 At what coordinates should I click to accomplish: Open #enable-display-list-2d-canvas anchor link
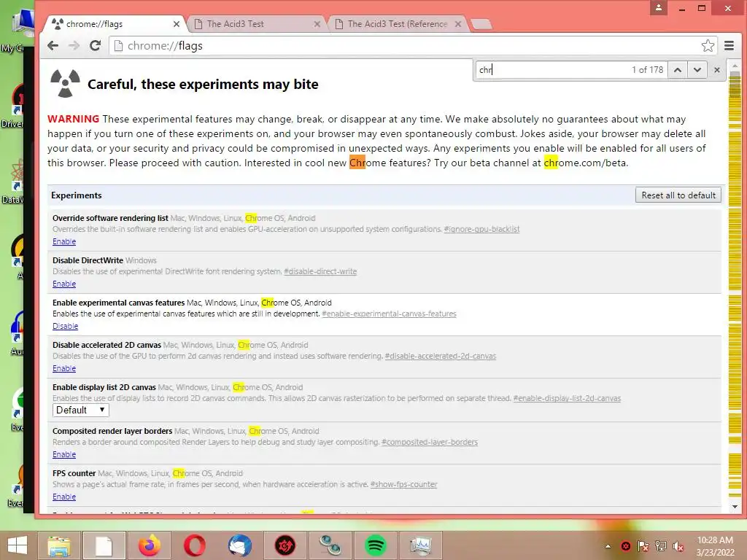click(x=567, y=399)
